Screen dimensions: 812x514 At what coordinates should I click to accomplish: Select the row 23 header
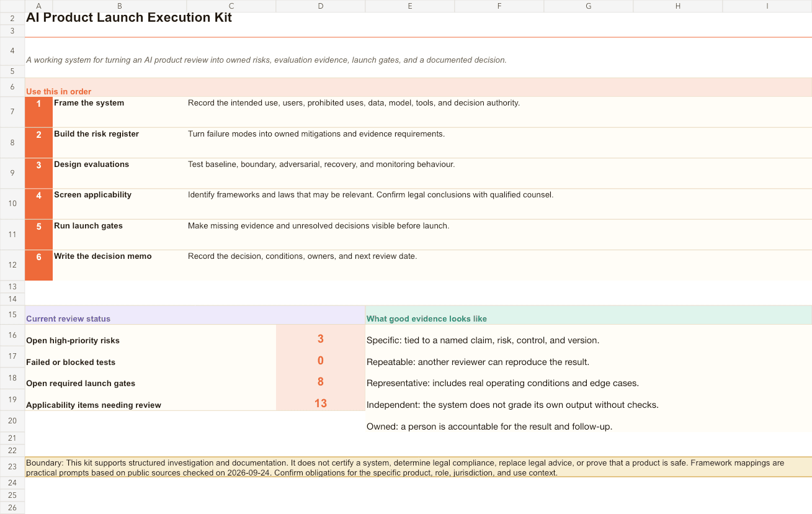[12, 467]
